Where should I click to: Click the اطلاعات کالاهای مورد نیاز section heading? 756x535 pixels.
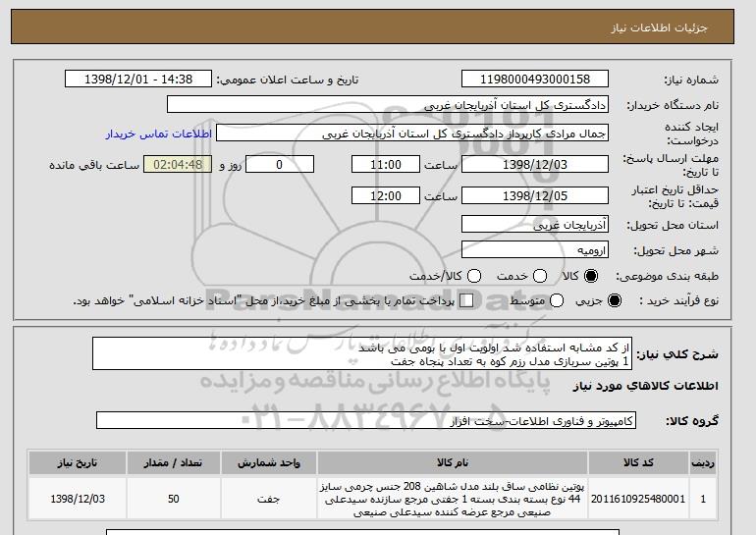click(646, 386)
